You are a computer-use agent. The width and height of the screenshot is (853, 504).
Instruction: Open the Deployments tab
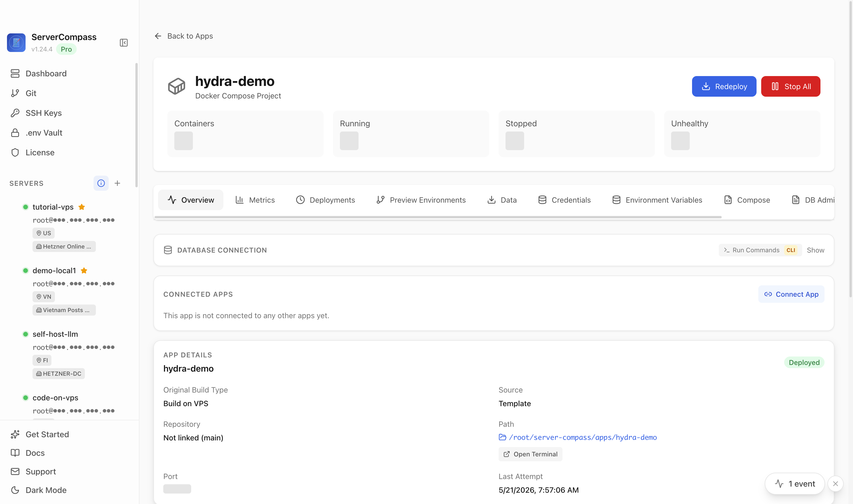[x=325, y=200]
